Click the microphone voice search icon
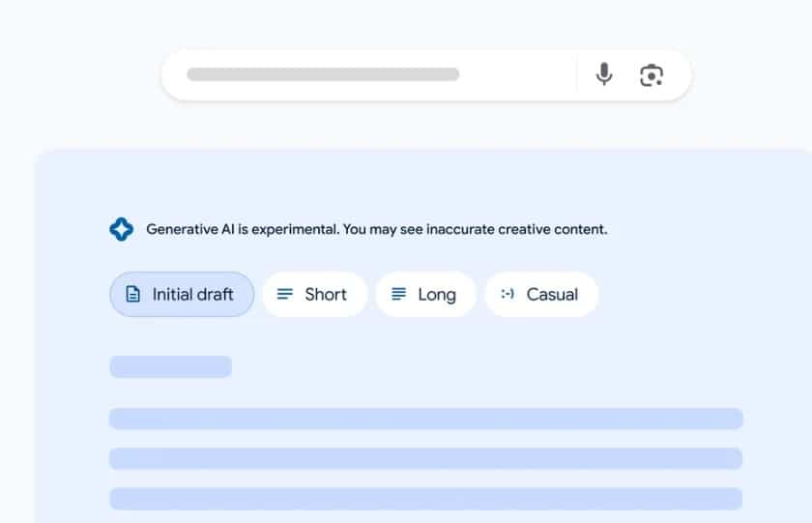812x523 pixels. tap(604, 74)
